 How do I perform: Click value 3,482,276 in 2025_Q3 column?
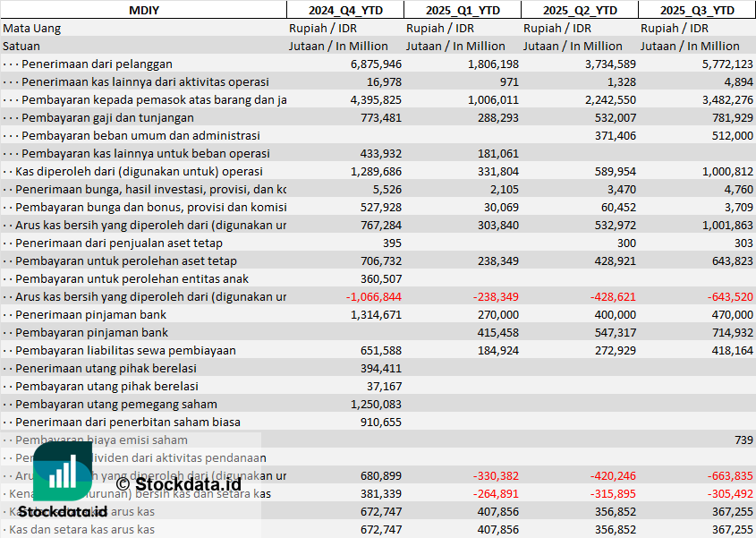pos(727,100)
